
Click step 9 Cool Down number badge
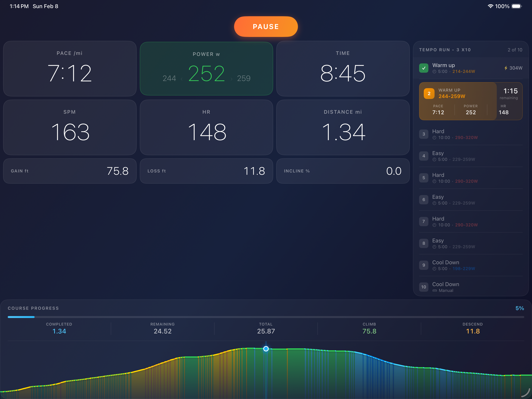424,265
